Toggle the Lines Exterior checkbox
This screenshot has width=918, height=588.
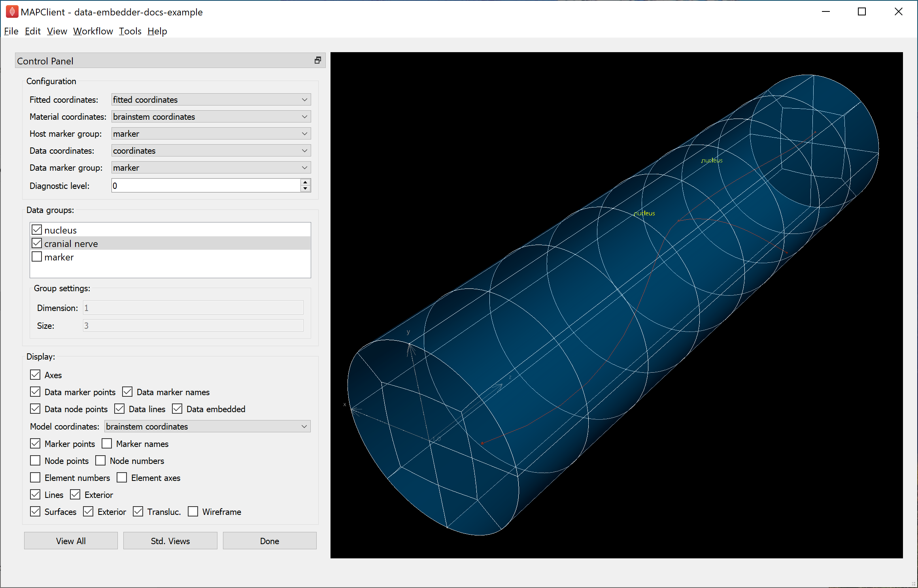[75, 494]
